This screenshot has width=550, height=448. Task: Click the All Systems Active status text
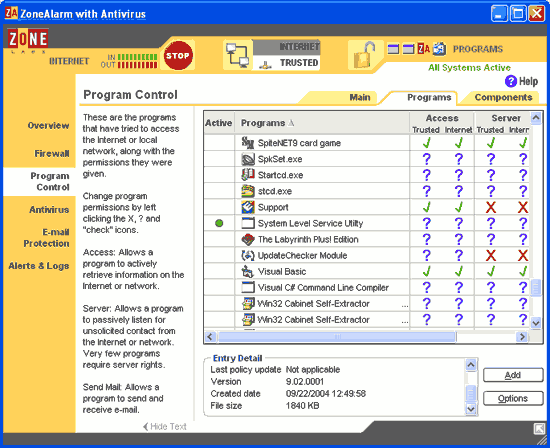pyautogui.click(x=469, y=67)
